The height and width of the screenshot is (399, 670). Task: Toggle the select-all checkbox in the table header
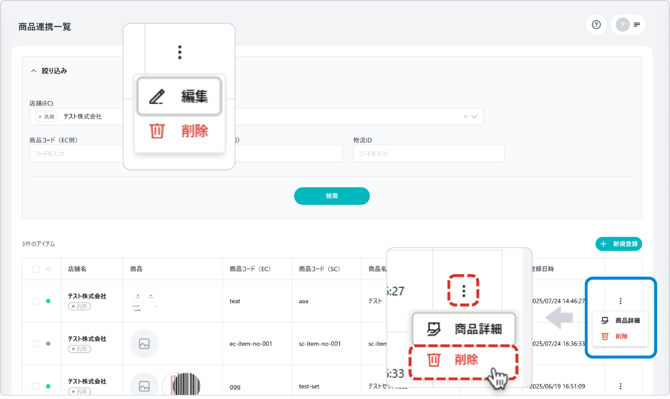(x=36, y=269)
